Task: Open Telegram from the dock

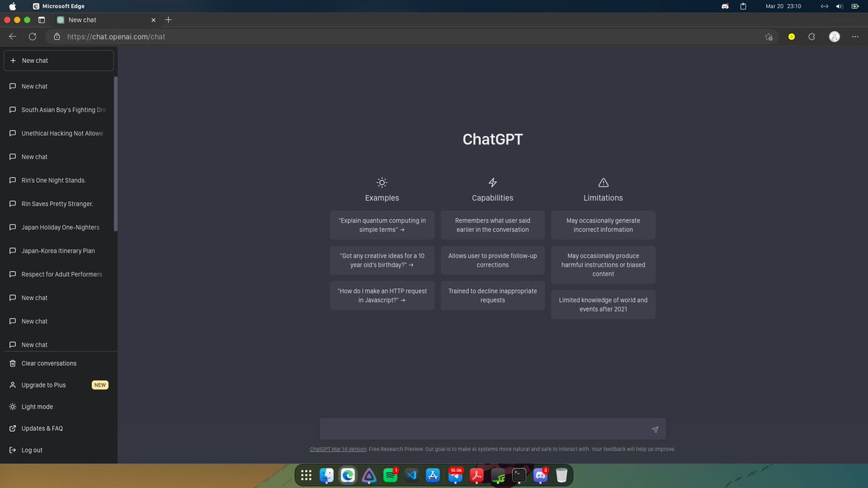Action: click(x=455, y=475)
